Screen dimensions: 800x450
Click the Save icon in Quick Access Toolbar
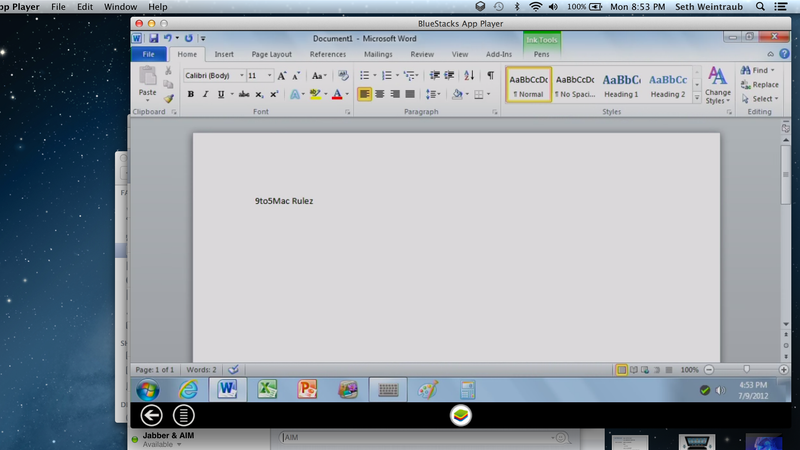[x=154, y=38]
